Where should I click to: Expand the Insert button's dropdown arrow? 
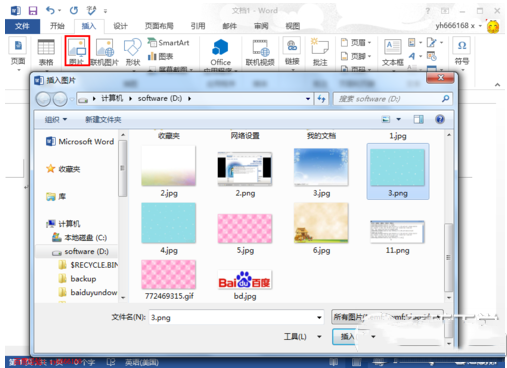(373, 337)
